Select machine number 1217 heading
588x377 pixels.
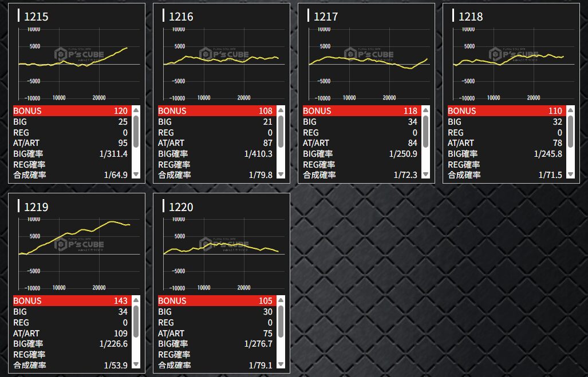point(326,17)
